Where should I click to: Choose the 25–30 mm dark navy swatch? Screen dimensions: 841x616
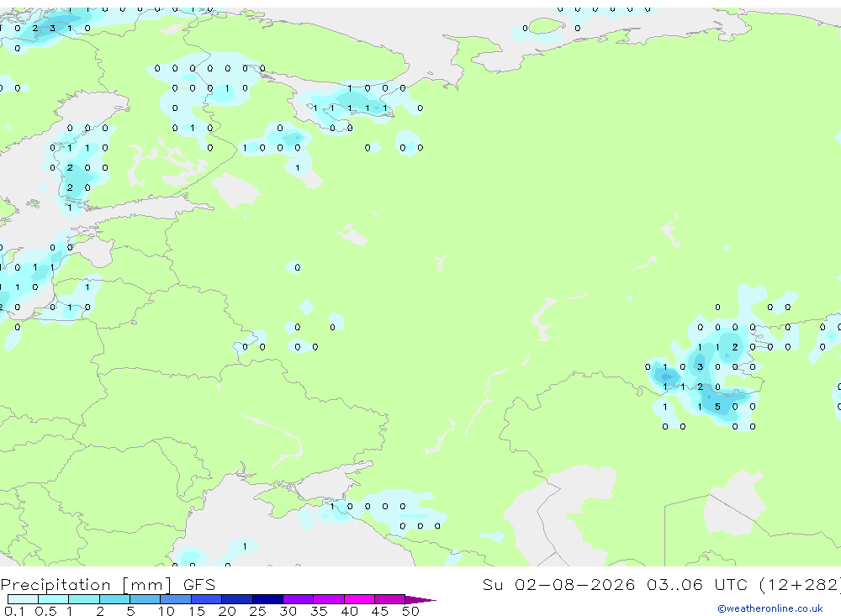tap(267, 599)
